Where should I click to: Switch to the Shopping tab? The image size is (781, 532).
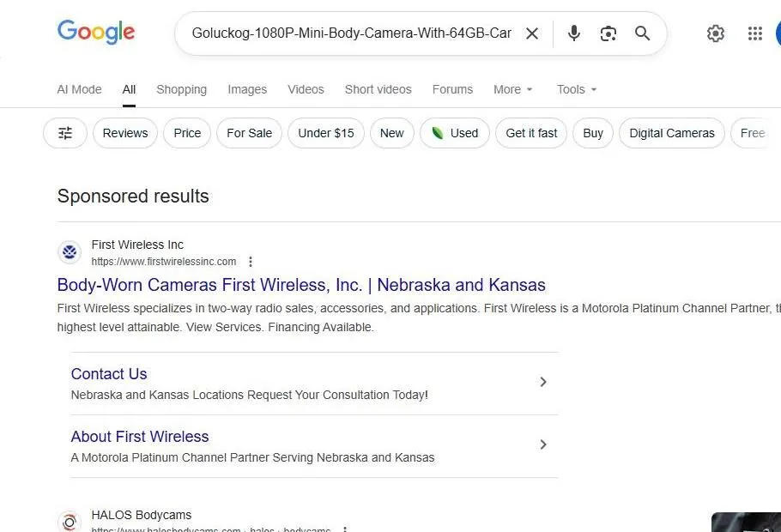(x=181, y=89)
